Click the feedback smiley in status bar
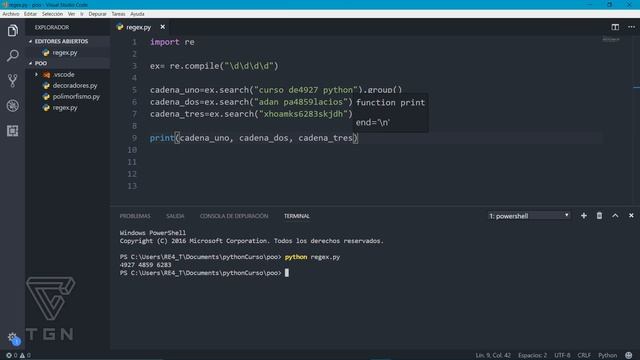Screen dimensions: 640x360 629,356
